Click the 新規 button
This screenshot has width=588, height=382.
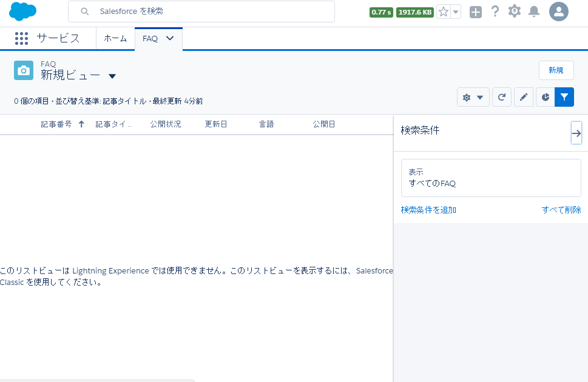(x=556, y=70)
